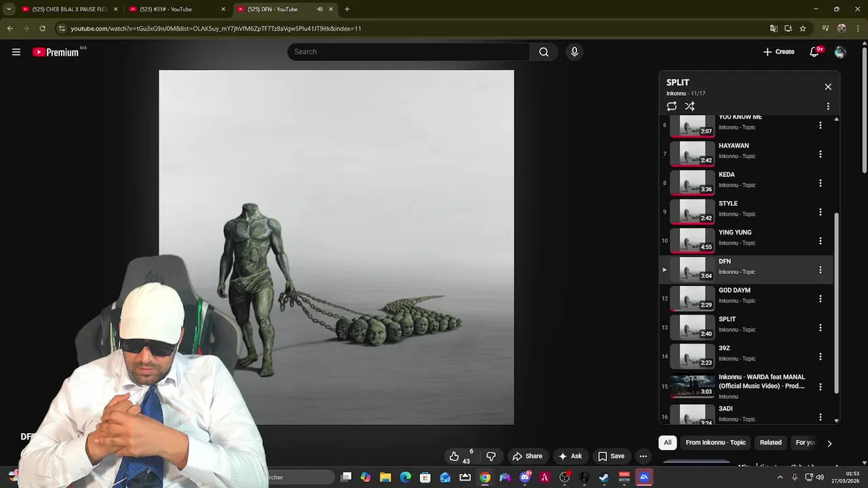This screenshot has height=488, width=868.
Task: Click the Save button
Action: tap(611, 456)
